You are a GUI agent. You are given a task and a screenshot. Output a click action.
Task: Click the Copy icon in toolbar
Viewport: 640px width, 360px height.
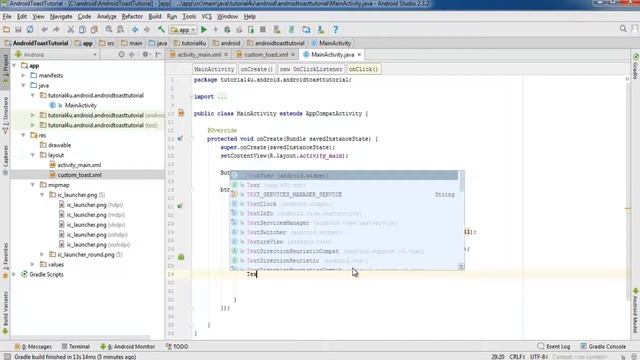coord(82,29)
